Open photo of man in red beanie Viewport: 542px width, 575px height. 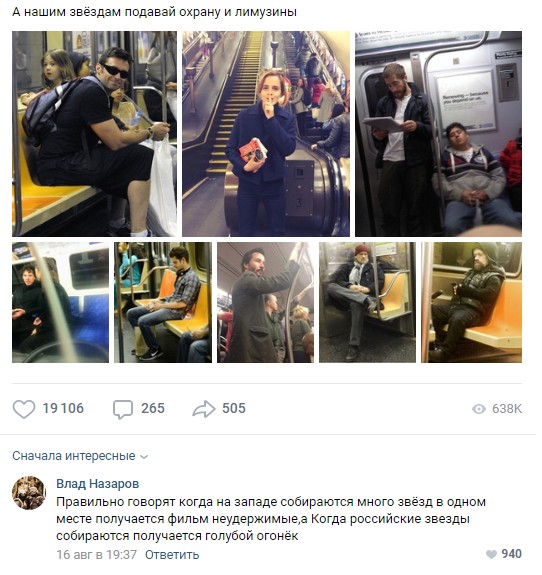coord(367,302)
